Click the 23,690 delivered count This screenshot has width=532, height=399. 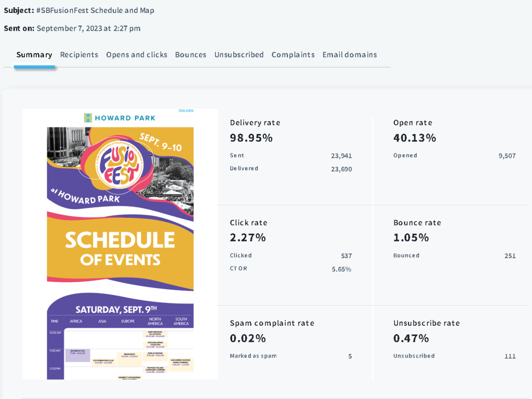point(341,169)
